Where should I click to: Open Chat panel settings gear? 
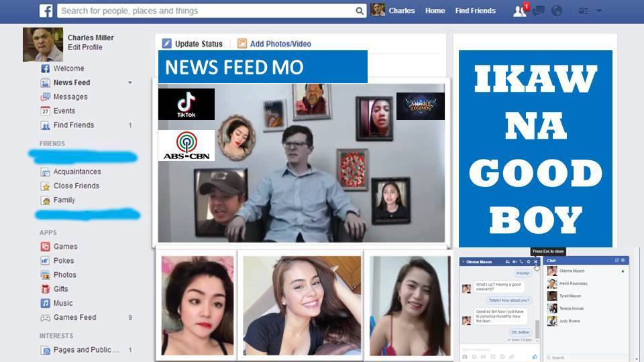[x=623, y=260]
